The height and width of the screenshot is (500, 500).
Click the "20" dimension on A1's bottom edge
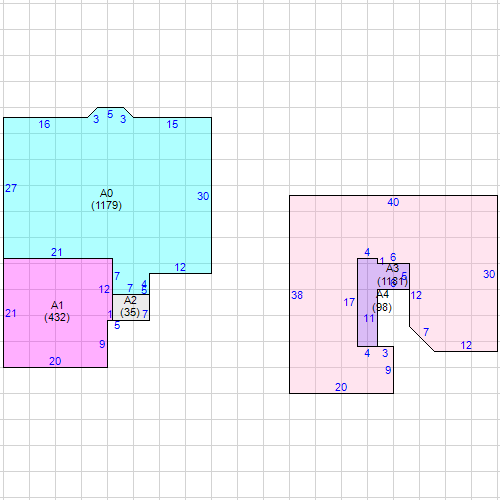(55, 361)
